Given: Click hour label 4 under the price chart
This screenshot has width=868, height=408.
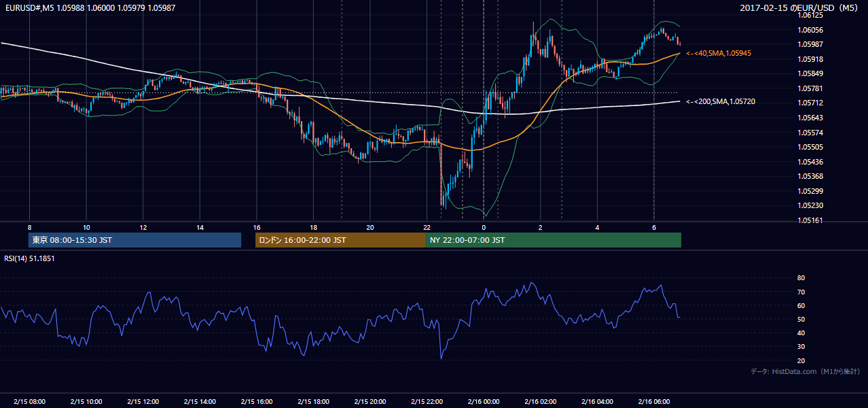Looking at the screenshot, I should tap(597, 227).
